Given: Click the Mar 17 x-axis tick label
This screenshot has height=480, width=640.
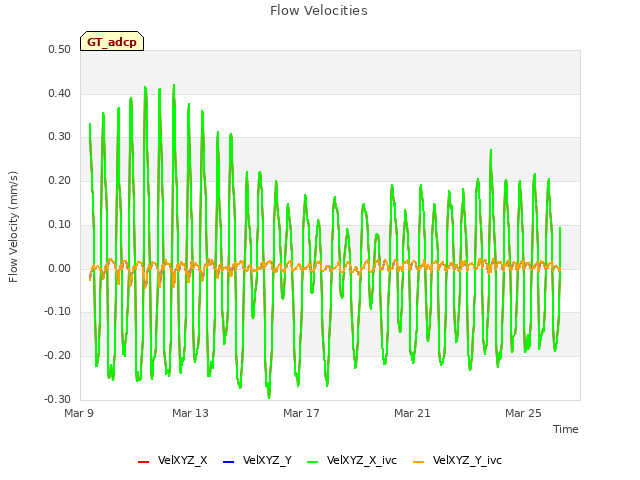Looking at the screenshot, I should tap(301, 413).
